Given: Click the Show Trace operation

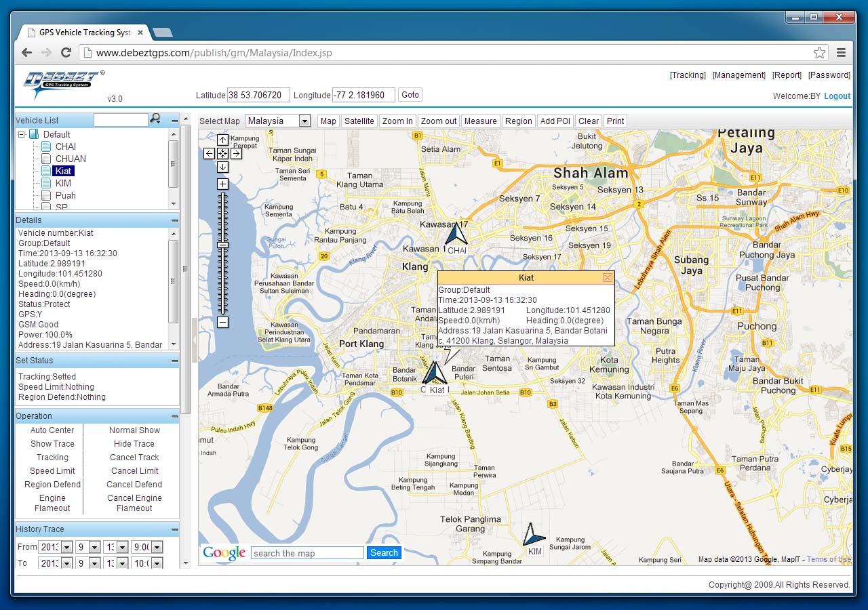Looking at the screenshot, I should tap(52, 444).
